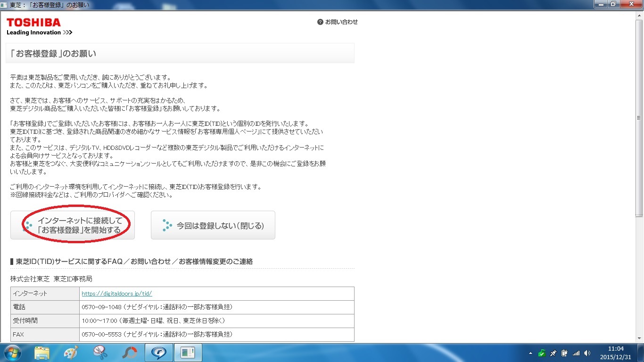The height and width of the screenshot is (362, 644).
Task: Maximize or restore the registration window
Action: 613,4
